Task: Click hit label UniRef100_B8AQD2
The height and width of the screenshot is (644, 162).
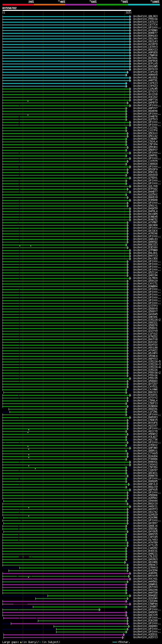Action: tap(145, 596)
